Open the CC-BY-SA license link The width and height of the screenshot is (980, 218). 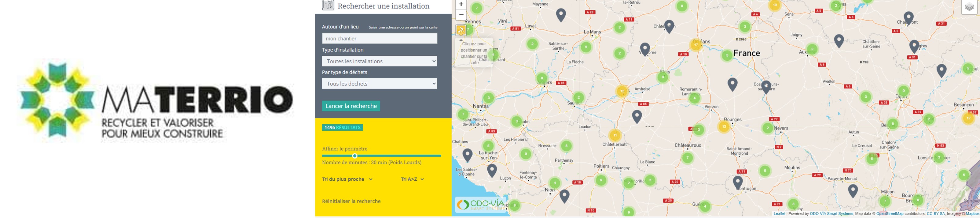[936, 214]
